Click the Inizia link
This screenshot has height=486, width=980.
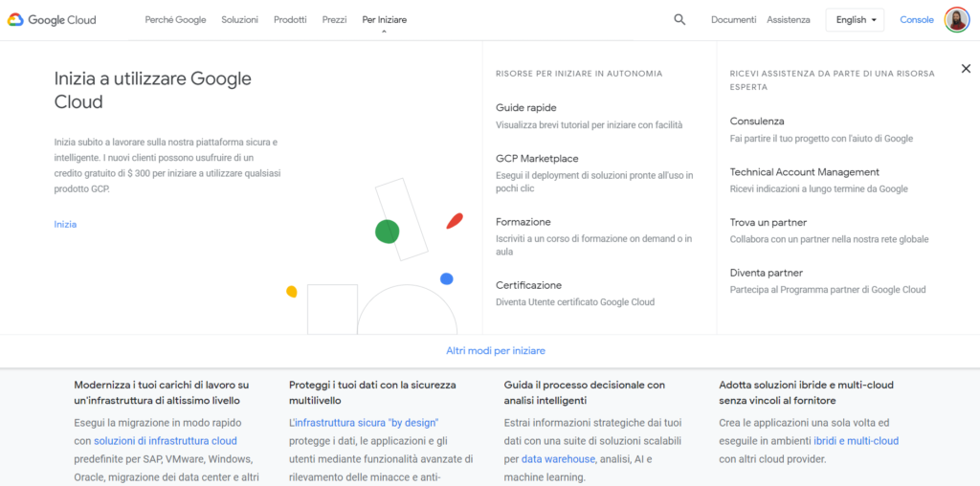coord(66,224)
